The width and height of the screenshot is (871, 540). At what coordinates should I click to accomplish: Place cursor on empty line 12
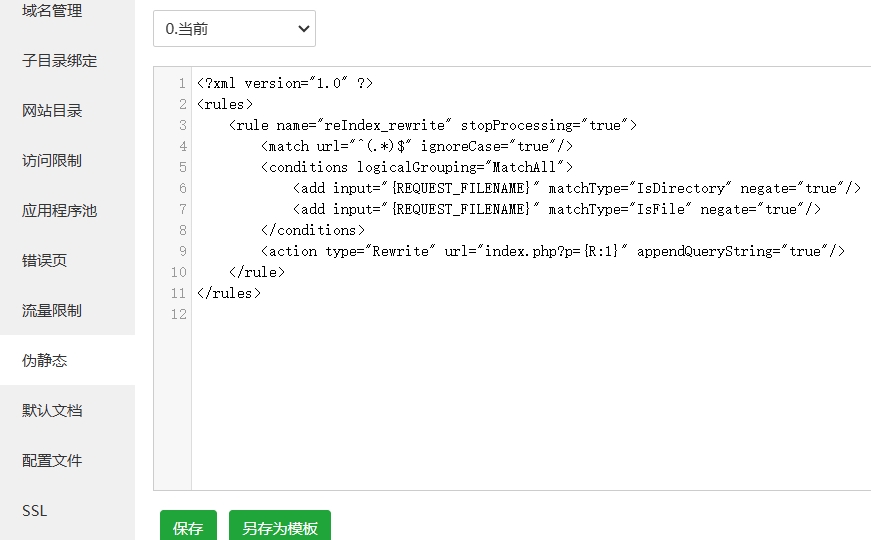[400, 314]
